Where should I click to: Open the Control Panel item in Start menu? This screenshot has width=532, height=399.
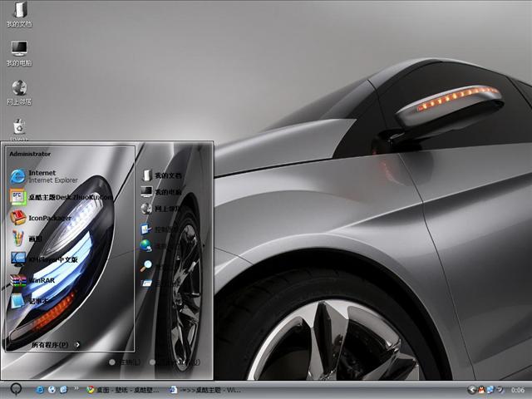tap(160, 229)
